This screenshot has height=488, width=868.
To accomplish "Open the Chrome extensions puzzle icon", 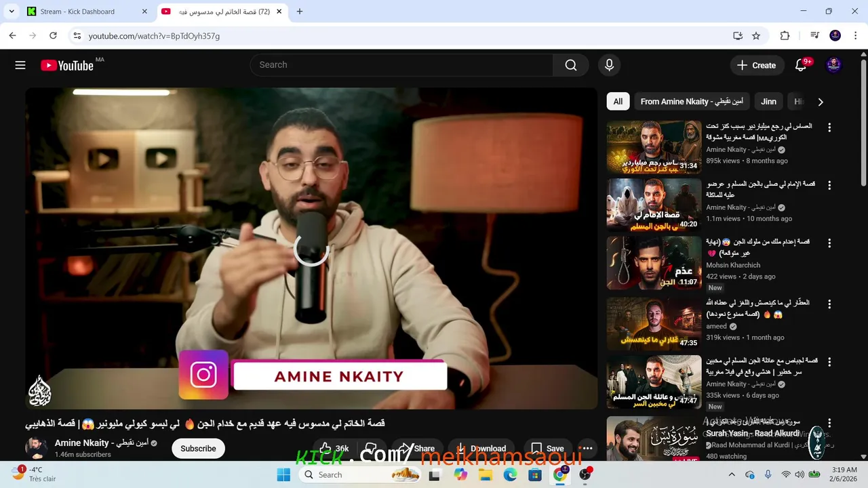I will [x=785, y=36].
